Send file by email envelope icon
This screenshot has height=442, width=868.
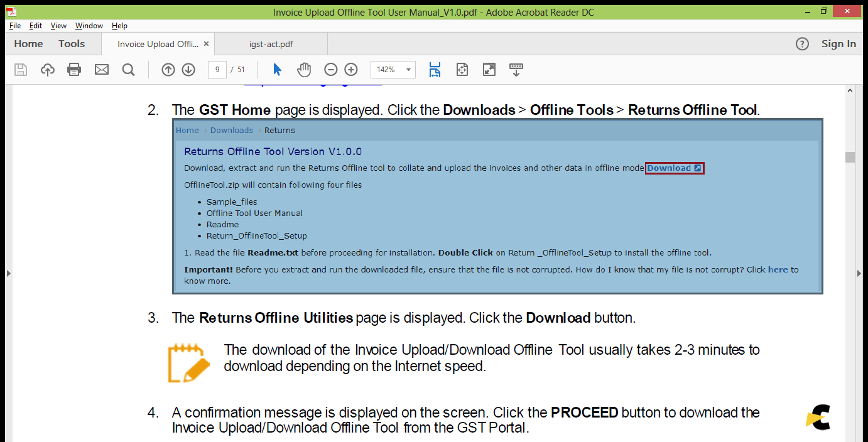[x=102, y=70]
